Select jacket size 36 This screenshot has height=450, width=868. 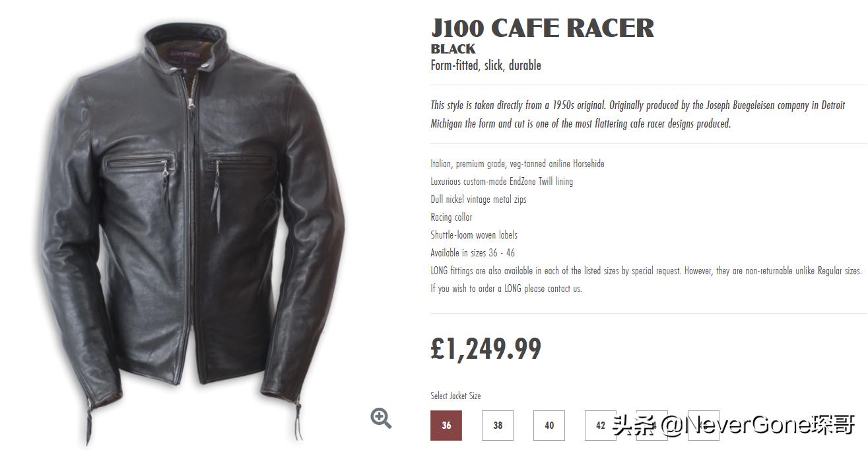click(x=446, y=426)
